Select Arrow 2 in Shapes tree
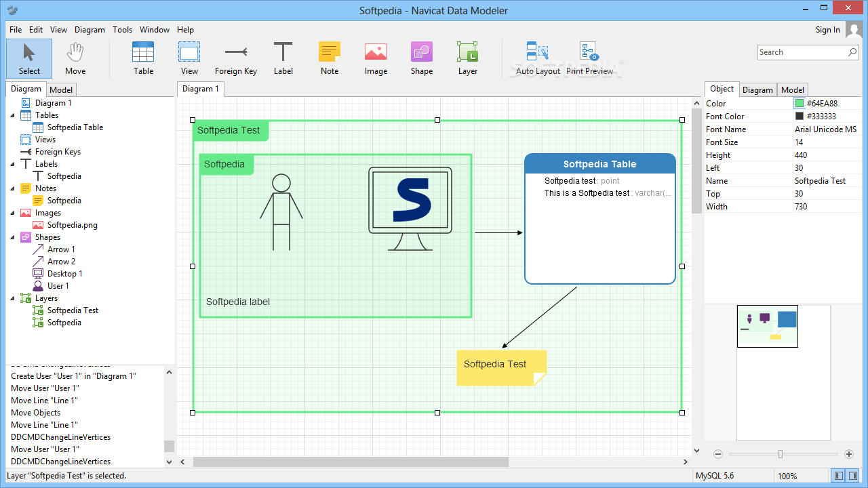 [61, 262]
